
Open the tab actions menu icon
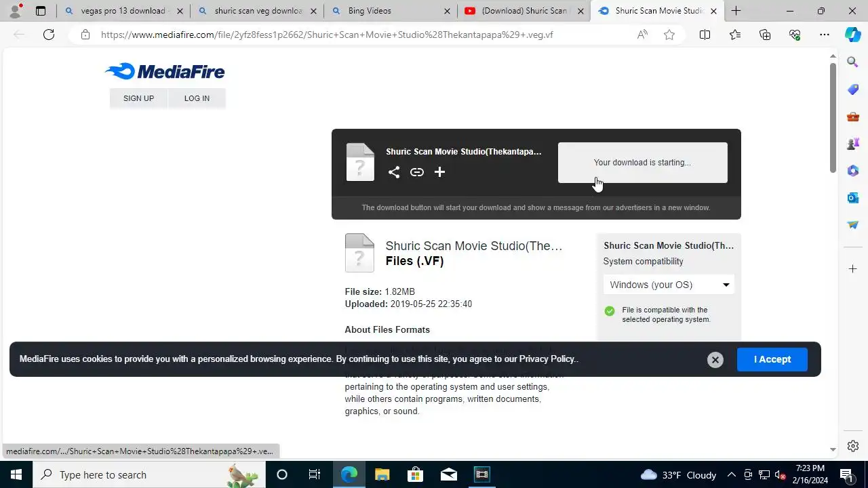pos(41,11)
